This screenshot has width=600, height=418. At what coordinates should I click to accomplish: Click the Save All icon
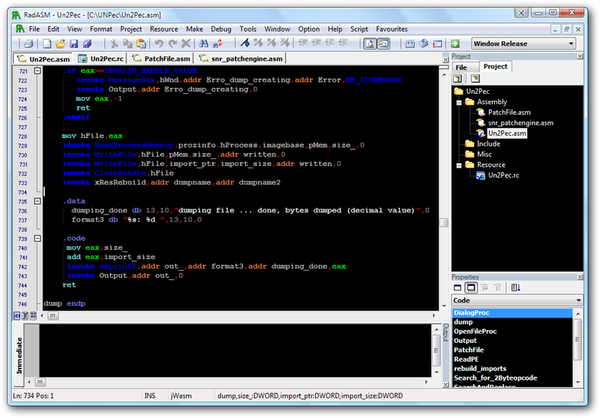87,44
